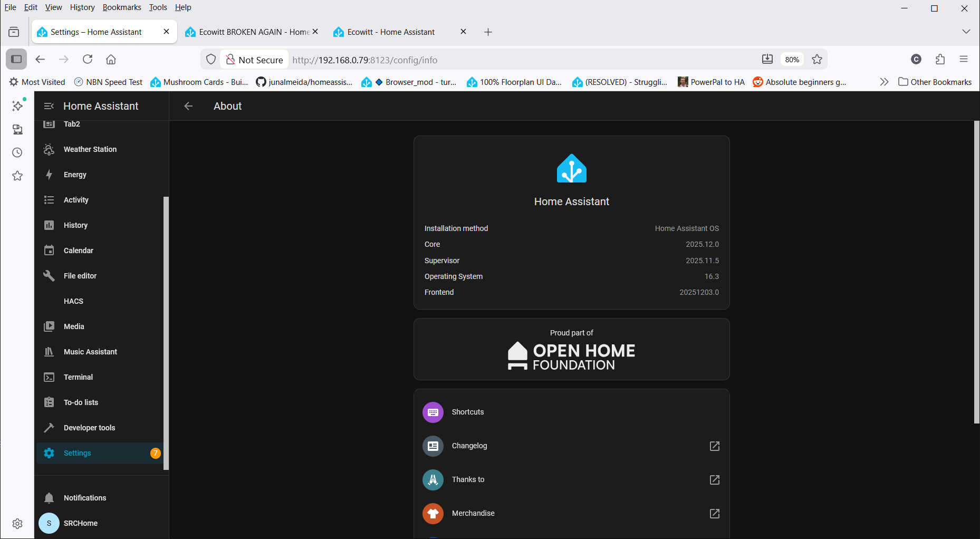The height and width of the screenshot is (539, 980).
Task: Click the Frontend version 20251203.0 value
Action: point(699,292)
